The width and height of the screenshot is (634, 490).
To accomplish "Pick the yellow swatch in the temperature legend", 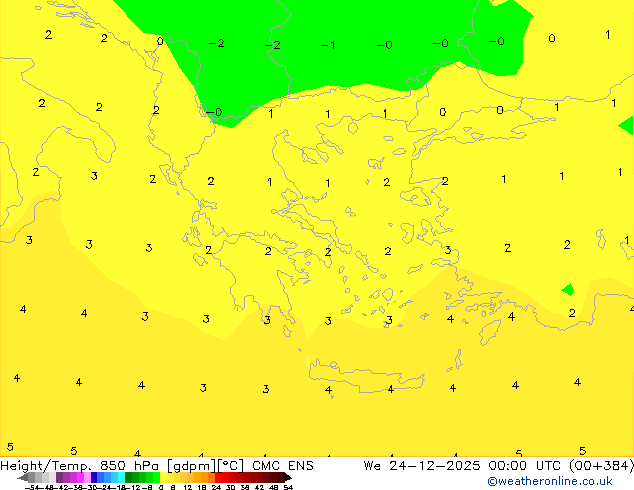I will (164, 478).
